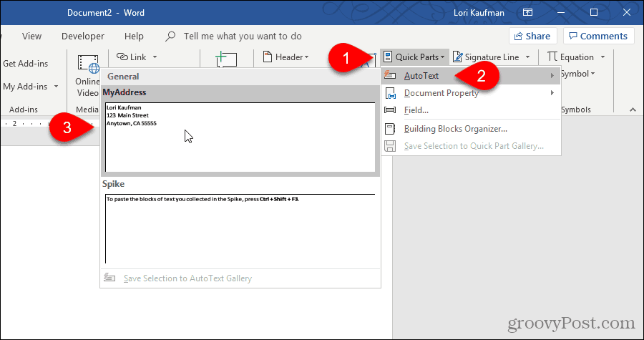Click the Field icon in menu

coord(390,110)
